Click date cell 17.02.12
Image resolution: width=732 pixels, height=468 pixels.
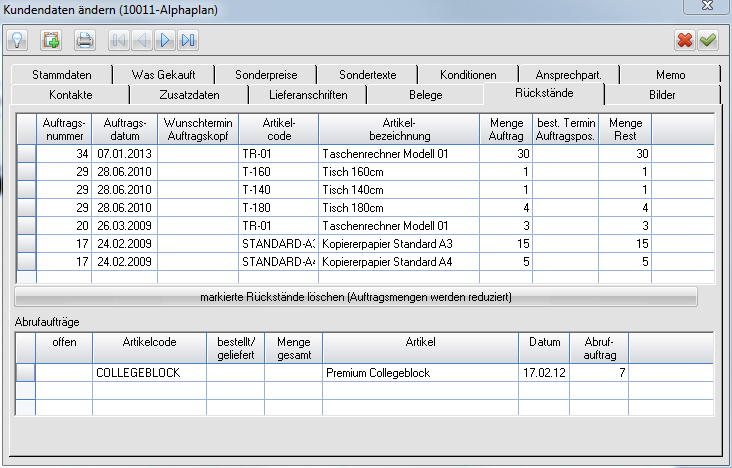(x=544, y=373)
